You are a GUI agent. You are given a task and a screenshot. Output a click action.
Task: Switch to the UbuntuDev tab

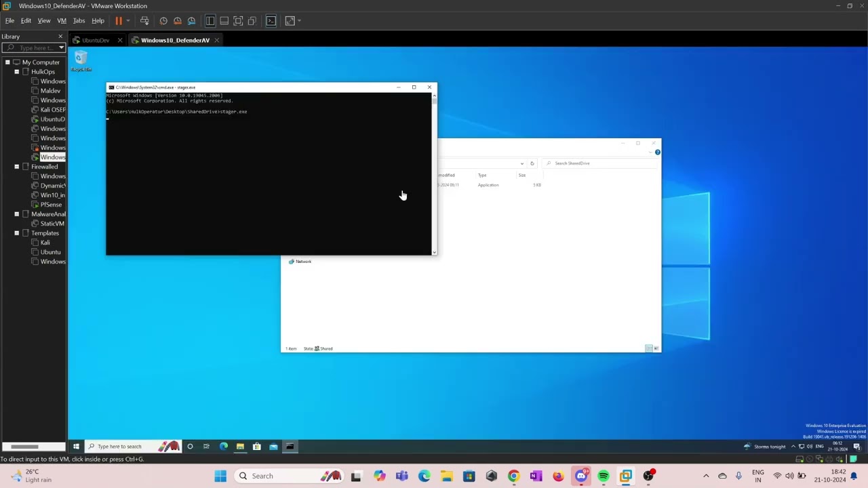click(95, 40)
